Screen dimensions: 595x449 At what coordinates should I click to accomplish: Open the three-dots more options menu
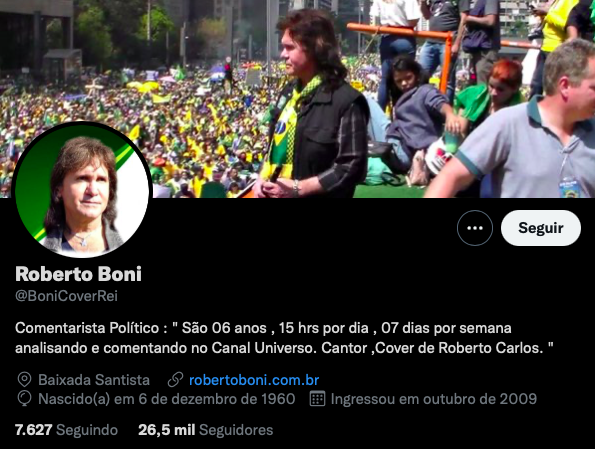475,228
